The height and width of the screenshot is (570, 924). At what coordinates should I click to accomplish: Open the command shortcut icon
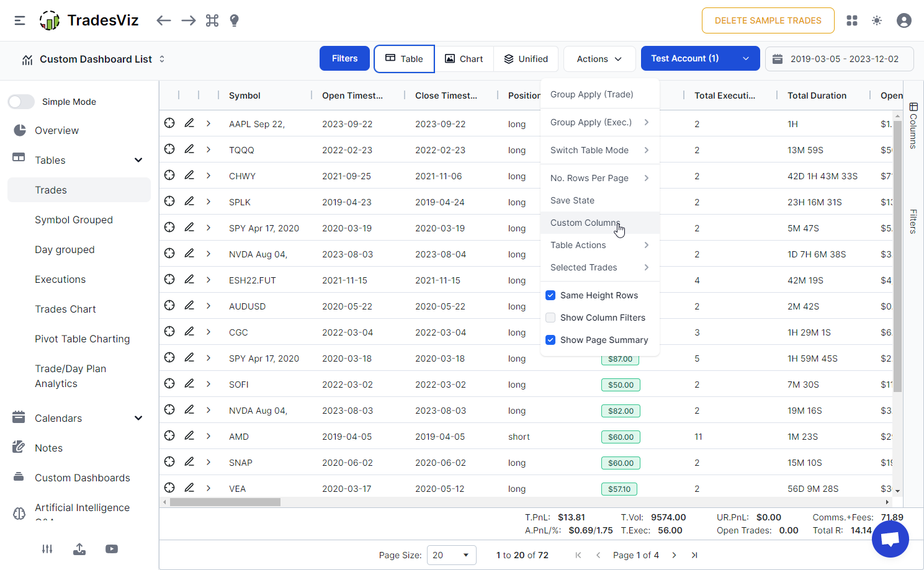click(x=212, y=20)
